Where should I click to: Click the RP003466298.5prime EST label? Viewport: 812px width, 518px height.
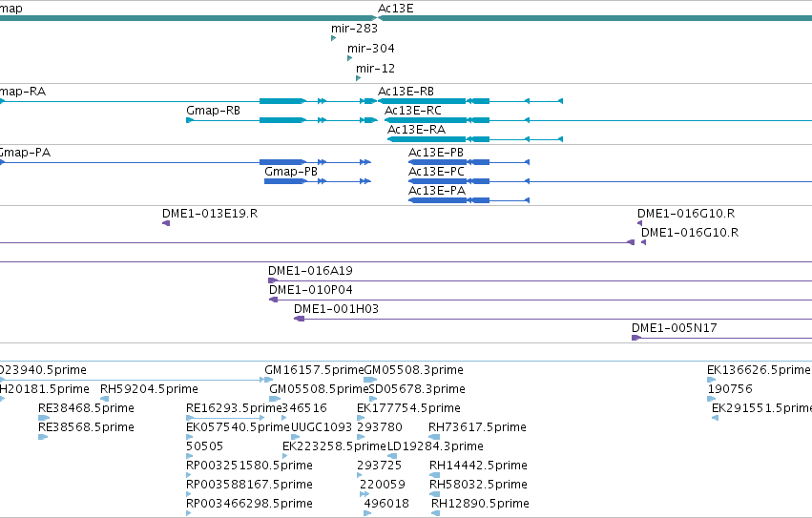click(x=249, y=504)
